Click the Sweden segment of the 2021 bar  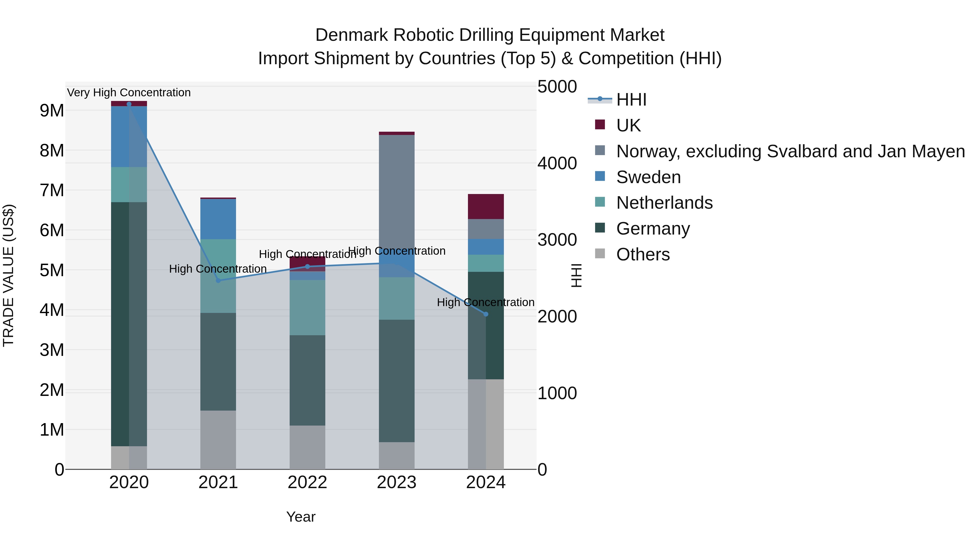point(218,219)
